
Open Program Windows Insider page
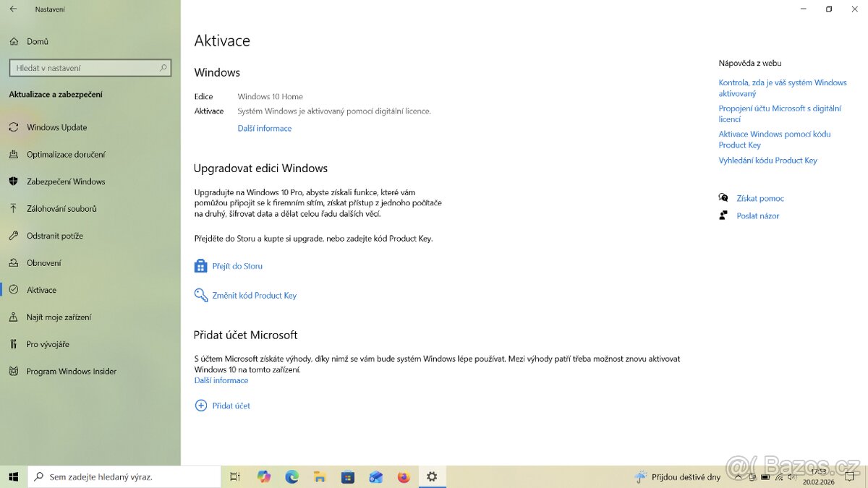click(71, 371)
